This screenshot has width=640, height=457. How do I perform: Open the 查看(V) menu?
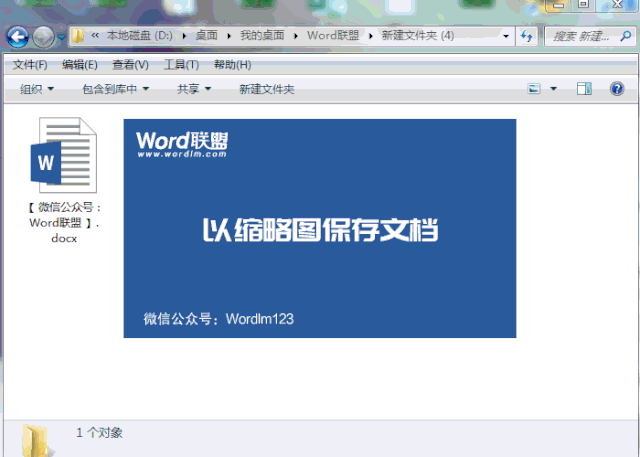(130, 64)
